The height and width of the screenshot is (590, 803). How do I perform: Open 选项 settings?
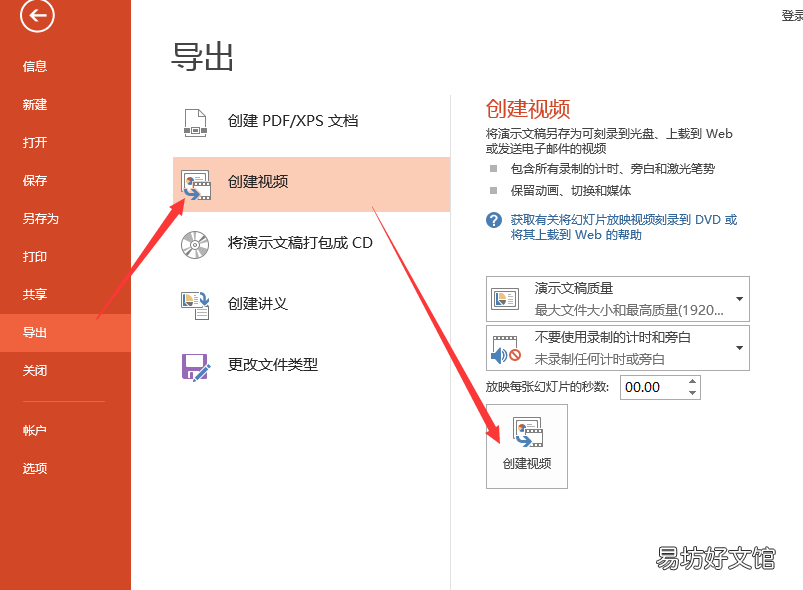(x=65, y=469)
